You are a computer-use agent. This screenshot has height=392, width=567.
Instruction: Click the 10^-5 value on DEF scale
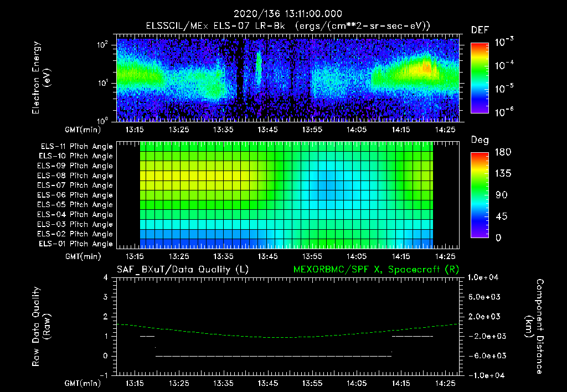coord(504,89)
